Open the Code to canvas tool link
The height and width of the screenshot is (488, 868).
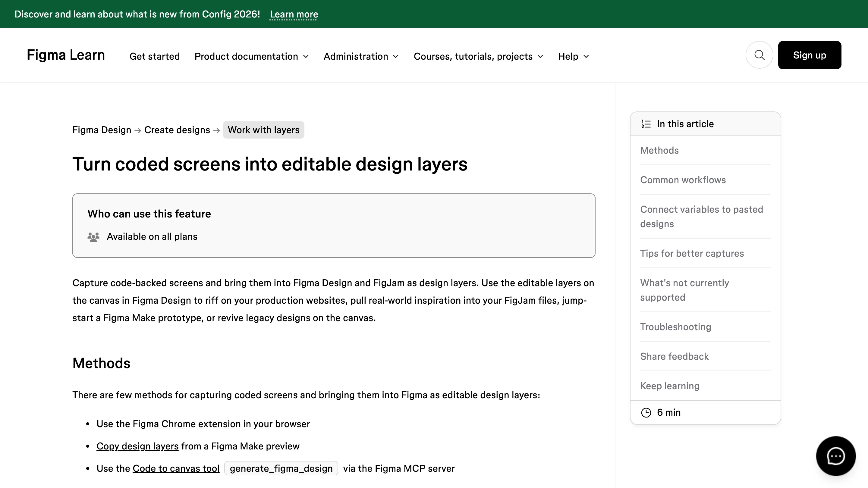(176, 468)
